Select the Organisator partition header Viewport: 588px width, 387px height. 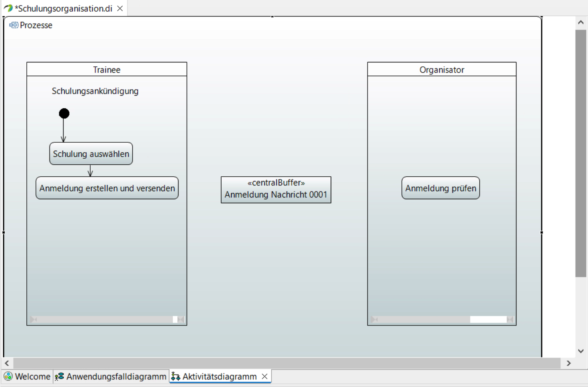(x=442, y=70)
